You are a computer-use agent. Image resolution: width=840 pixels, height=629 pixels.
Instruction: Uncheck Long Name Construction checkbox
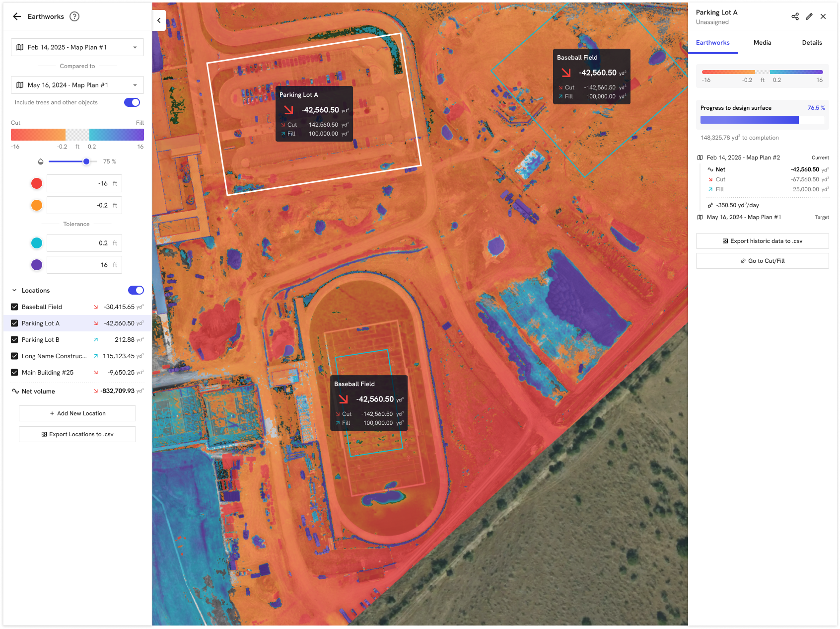coord(14,356)
